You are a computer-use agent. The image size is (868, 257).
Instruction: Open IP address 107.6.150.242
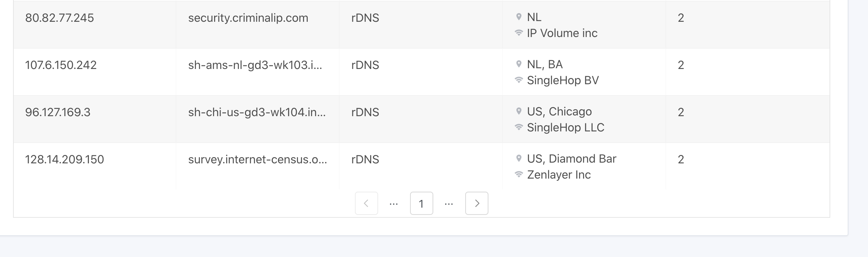61,65
